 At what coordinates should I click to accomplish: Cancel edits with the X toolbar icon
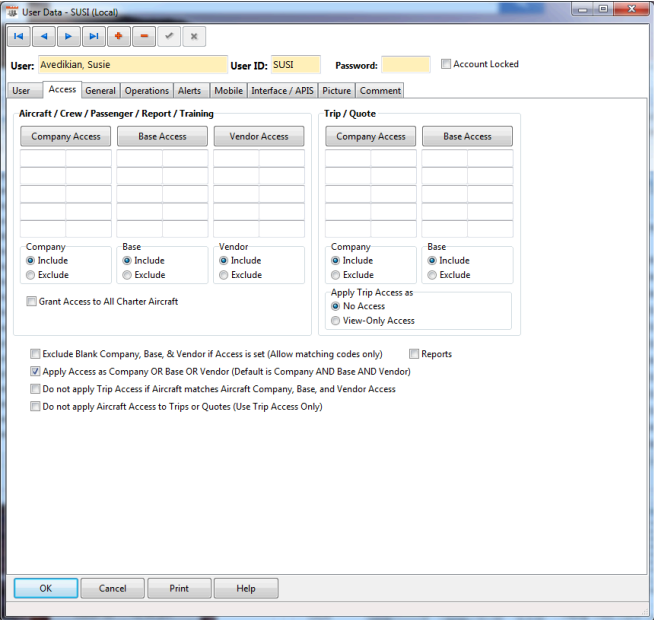coord(194,36)
